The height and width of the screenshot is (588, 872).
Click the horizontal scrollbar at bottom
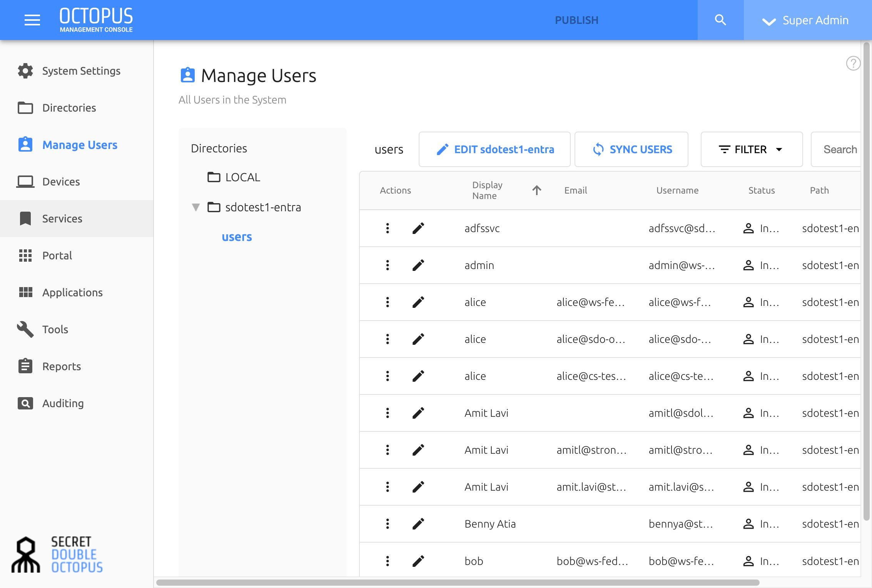pos(458,583)
